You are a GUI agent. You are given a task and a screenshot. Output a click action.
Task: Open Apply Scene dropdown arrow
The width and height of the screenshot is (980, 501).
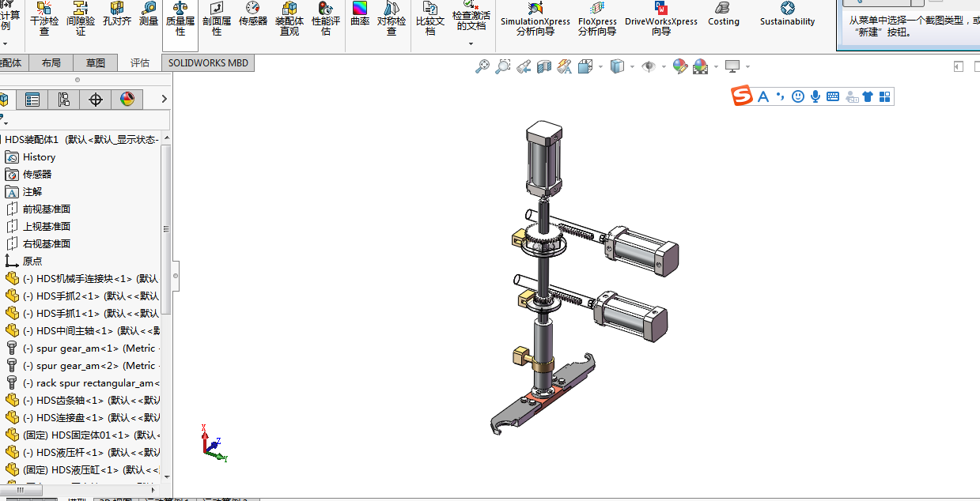pos(716,67)
